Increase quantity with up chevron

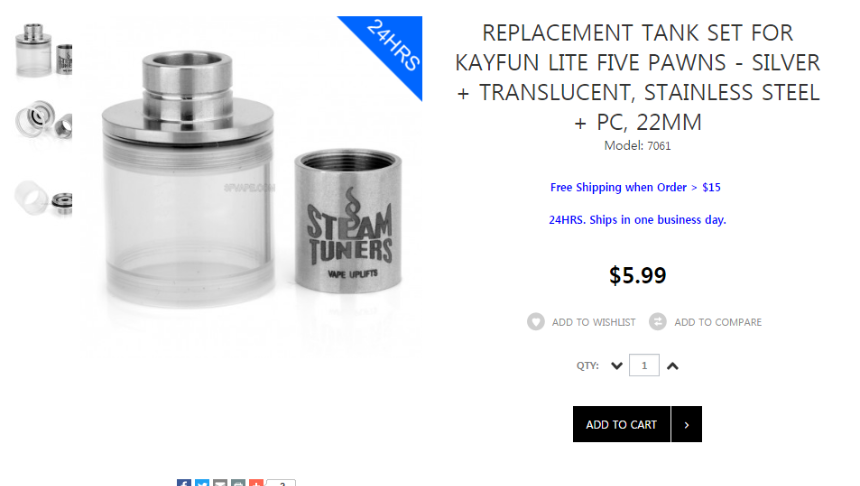pos(672,366)
